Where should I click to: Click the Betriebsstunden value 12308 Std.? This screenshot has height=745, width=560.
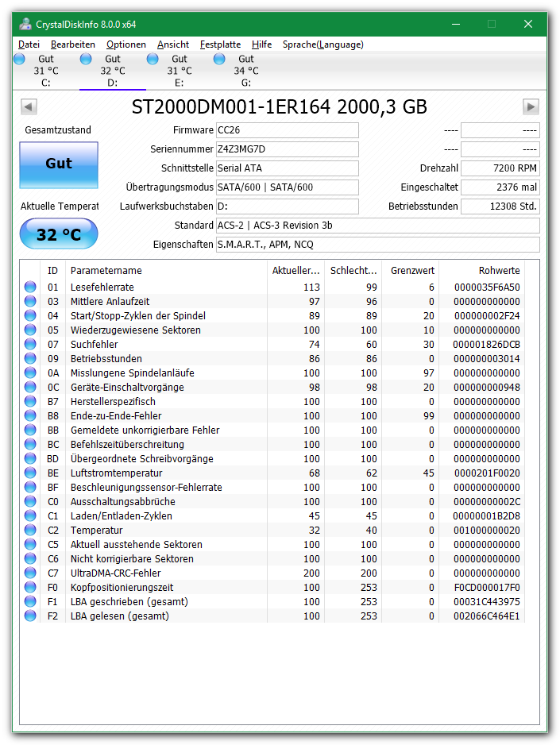(500, 207)
